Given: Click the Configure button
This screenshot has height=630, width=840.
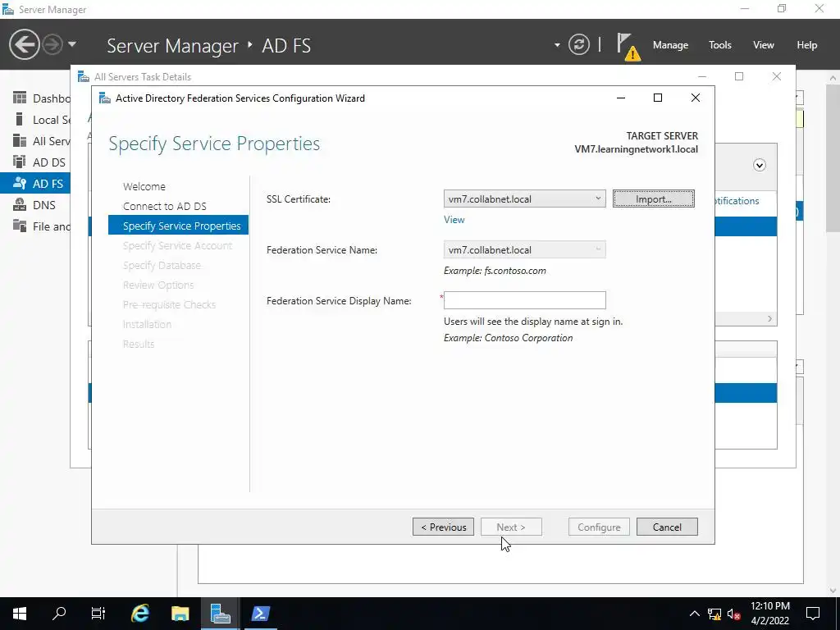Looking at the screenshot, I should pos(599,527).
